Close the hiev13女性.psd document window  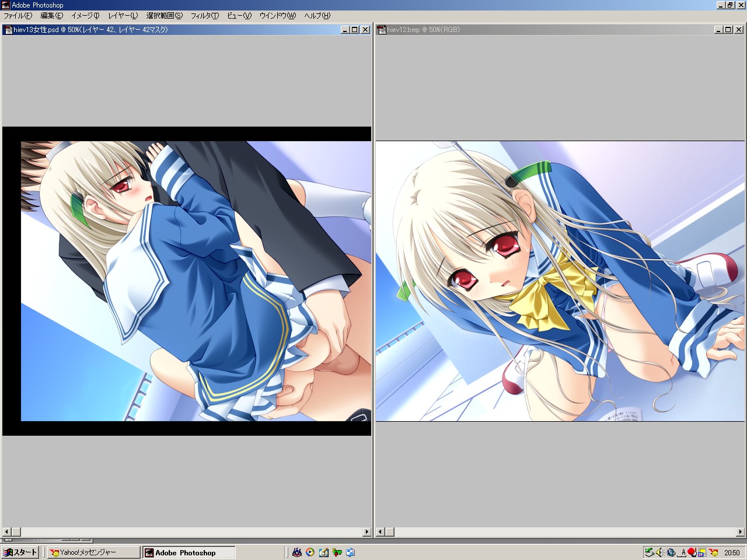[x=365, y=30]
